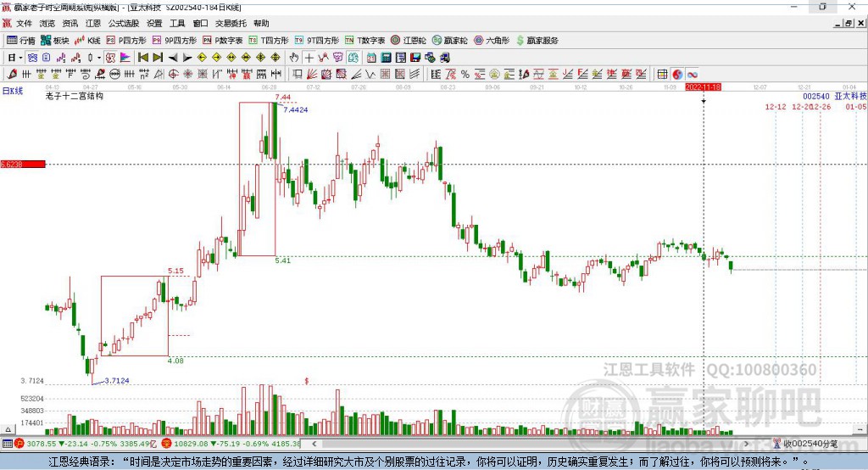
Task: Open the 资讯 menu
Action: [x=70, y=23]
